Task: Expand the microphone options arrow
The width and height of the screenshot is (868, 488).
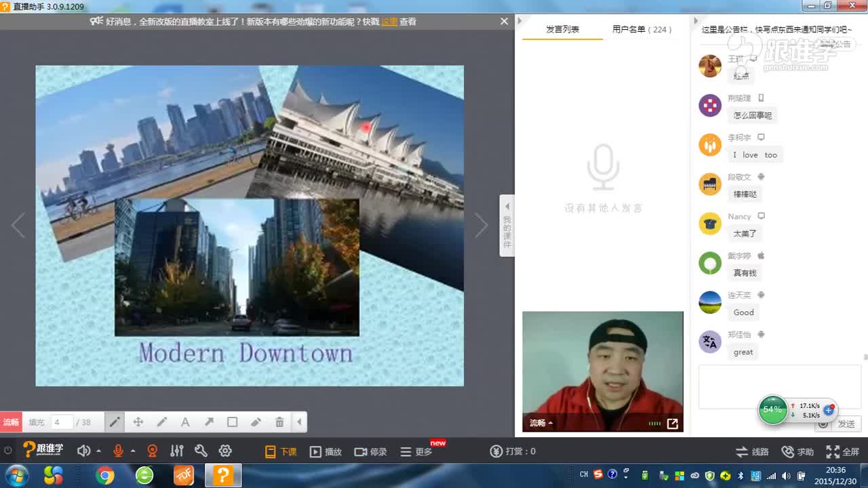Action: 133,451
